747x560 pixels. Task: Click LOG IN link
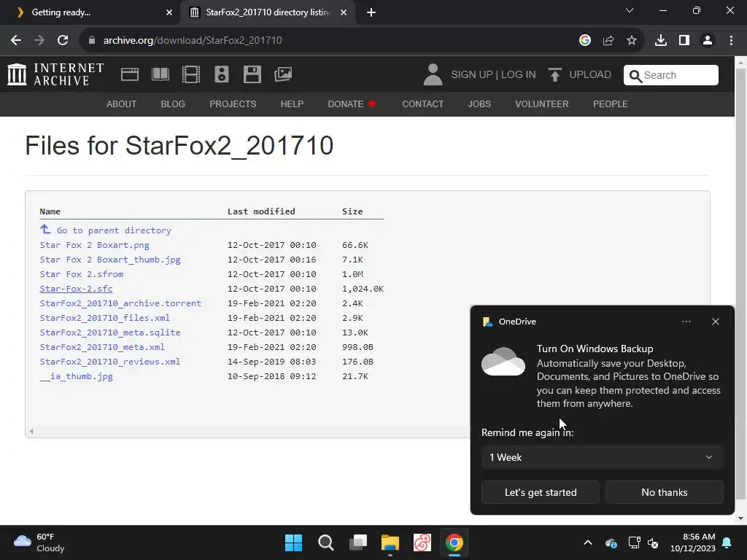point(519,75)
